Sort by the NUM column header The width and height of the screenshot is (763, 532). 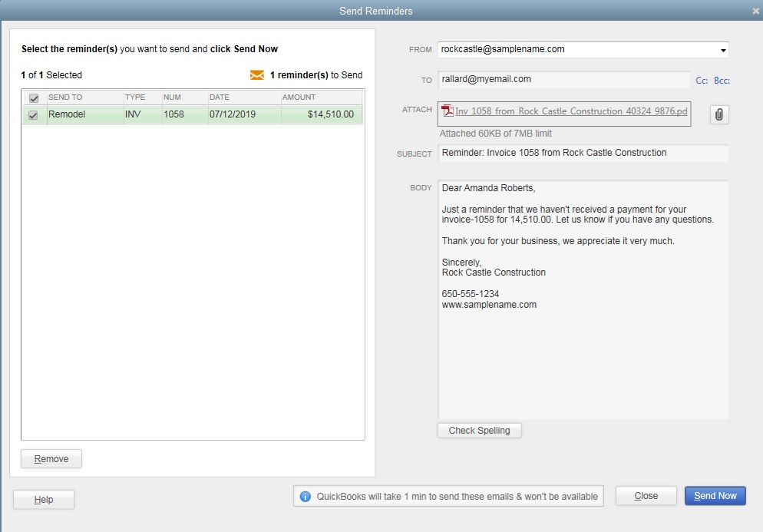click(x=185, y=97)
